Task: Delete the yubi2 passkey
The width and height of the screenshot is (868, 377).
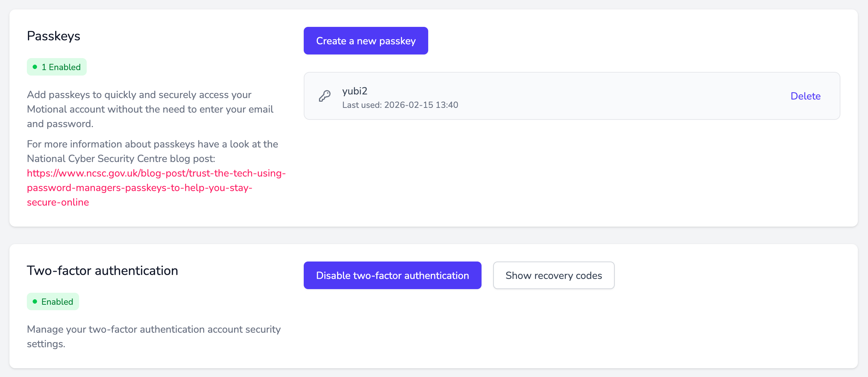Action: click(805, 96)
